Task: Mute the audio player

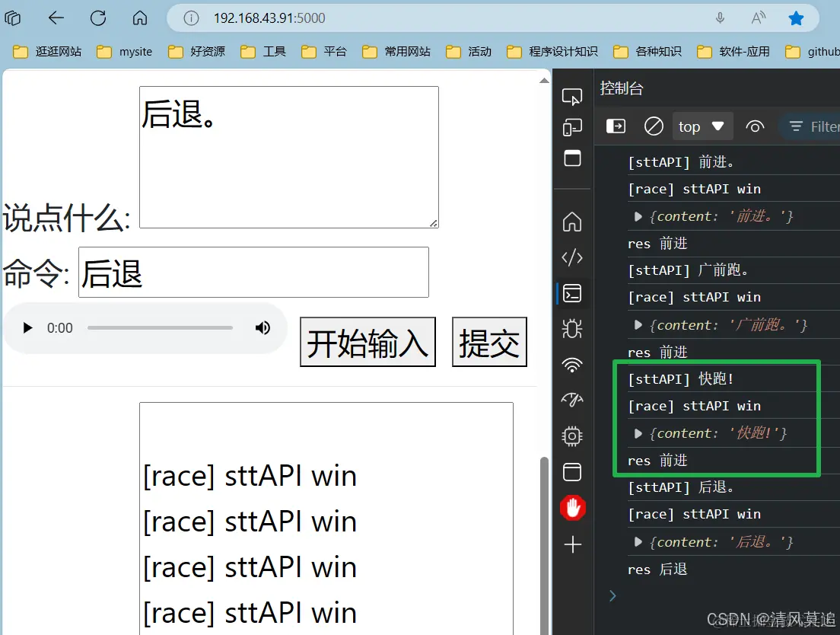Action: (262, 327)
